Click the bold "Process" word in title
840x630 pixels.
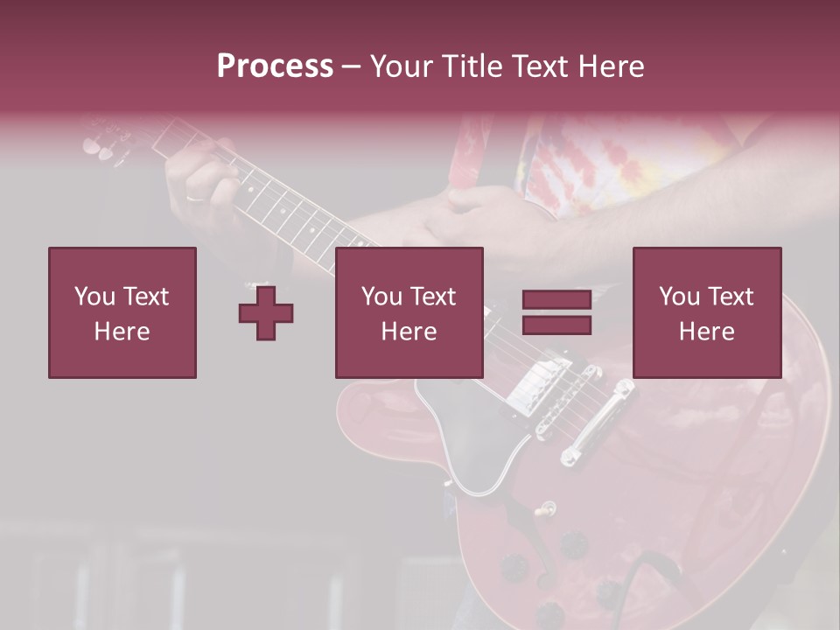tap(275, 66)
